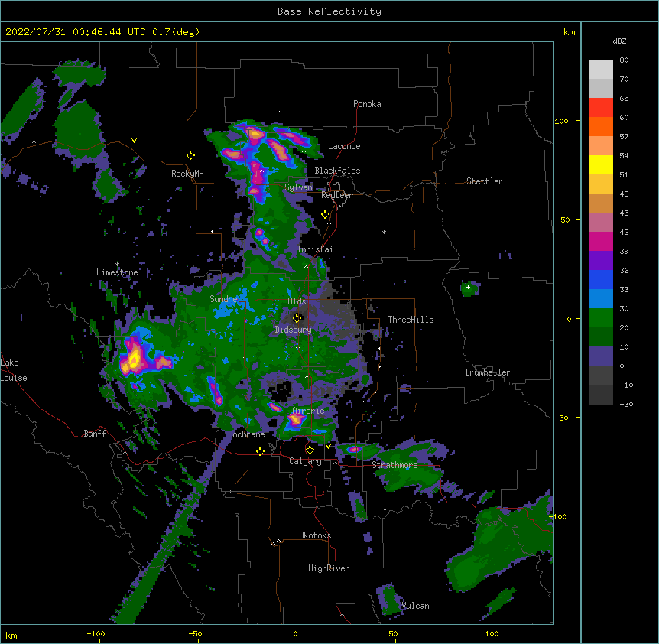Click the RedDeer city label
Image resolution: width=659 pixels, height=644 pixels.
(x=336, y=195)
